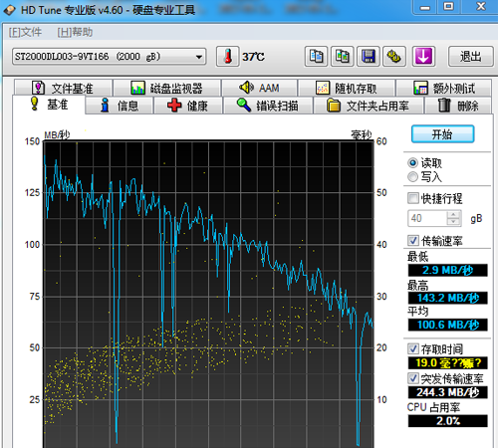This screenshot has height=448, width=498.
Task: Open the 磁盘监视器 tab
Action: click(x=167, y=88)
